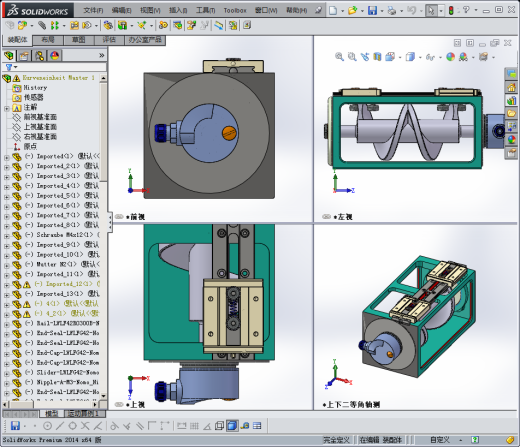The image size is (520, 447).
Task: Switch to the 草图 tab
Action: point(79,40)
